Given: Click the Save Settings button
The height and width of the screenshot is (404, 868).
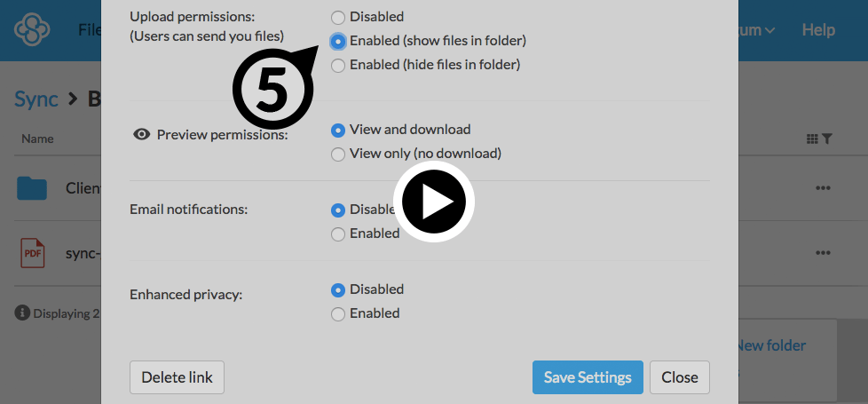Looking at the screenshot, I should pos(587,377).
